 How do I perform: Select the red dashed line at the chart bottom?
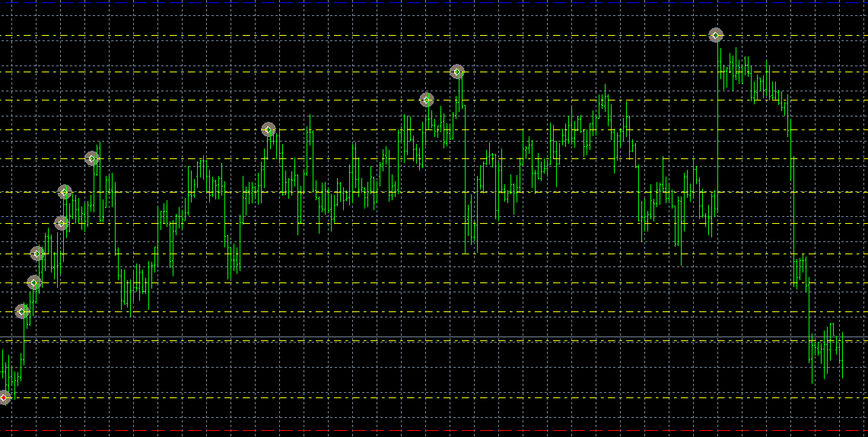[x=434, y=430]
